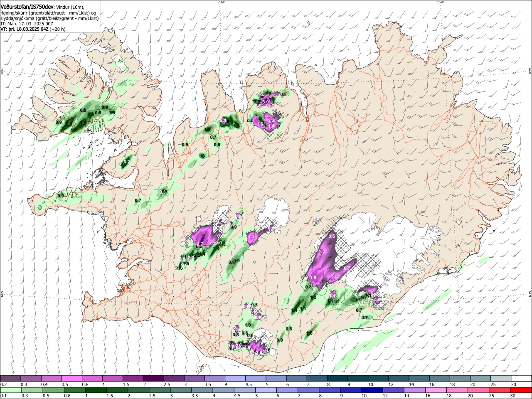Click the 'slydda/snjókoma' legend description line
The image size is (532, 399).
tap(49, 18)
